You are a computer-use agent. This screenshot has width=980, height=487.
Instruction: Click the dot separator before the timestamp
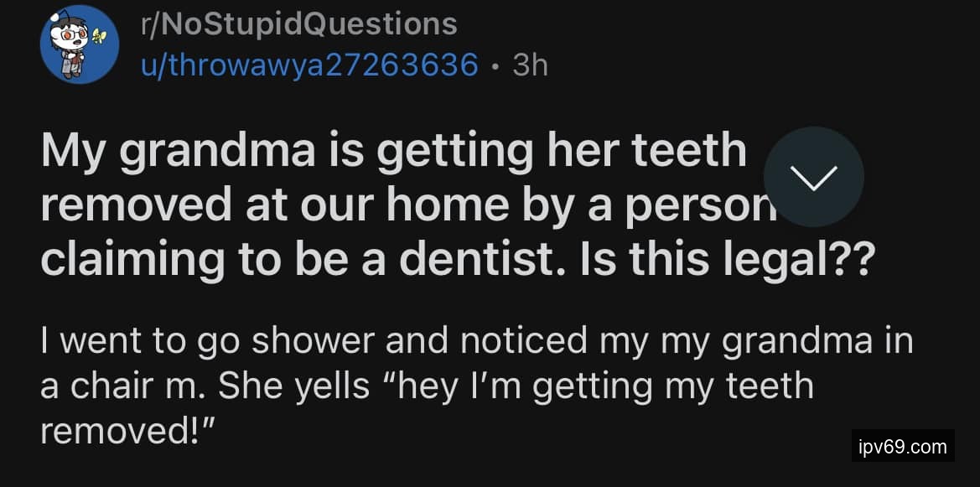495,65
